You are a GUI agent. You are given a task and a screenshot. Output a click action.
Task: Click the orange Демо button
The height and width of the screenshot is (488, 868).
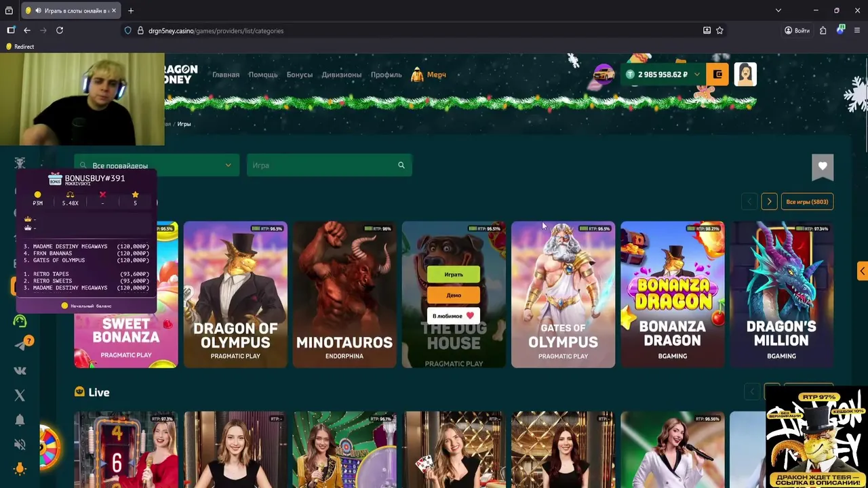point(454,295)
